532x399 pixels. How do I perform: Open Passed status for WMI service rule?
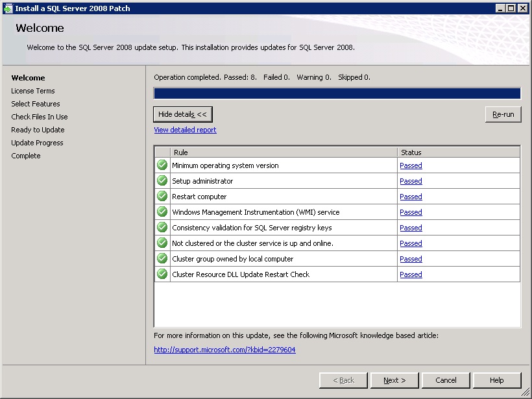coord(411,212)
